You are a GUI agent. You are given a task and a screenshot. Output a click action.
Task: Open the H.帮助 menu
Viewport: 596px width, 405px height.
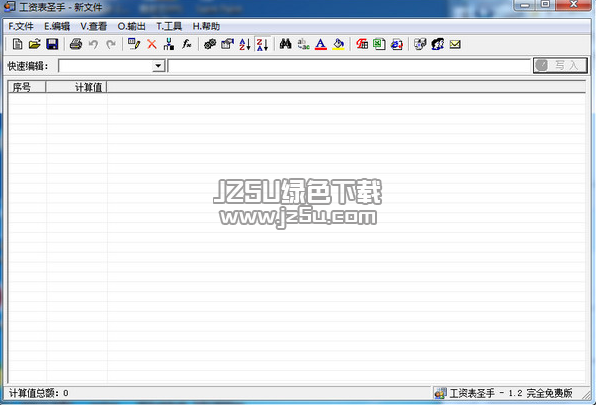point(206,26)
